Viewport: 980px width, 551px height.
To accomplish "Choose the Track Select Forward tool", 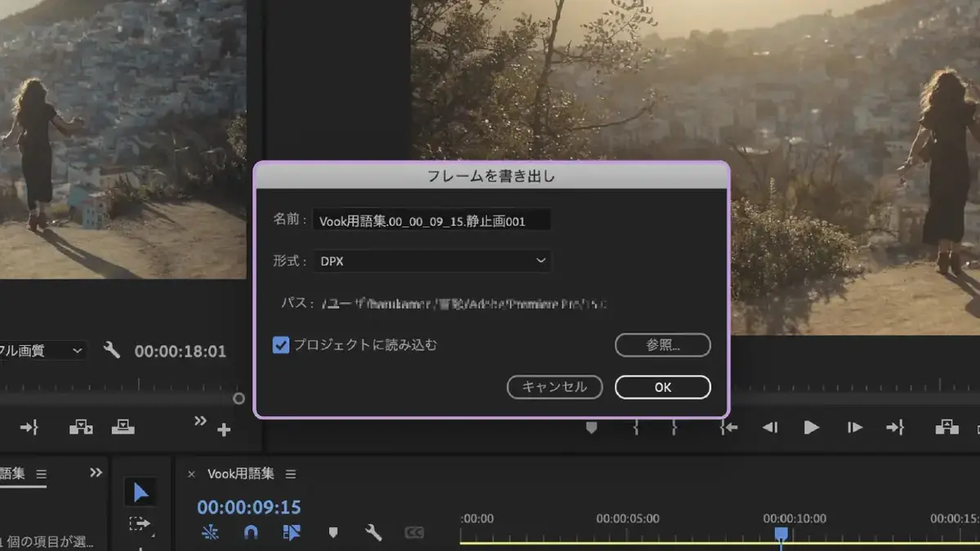I will click(140, 523).
